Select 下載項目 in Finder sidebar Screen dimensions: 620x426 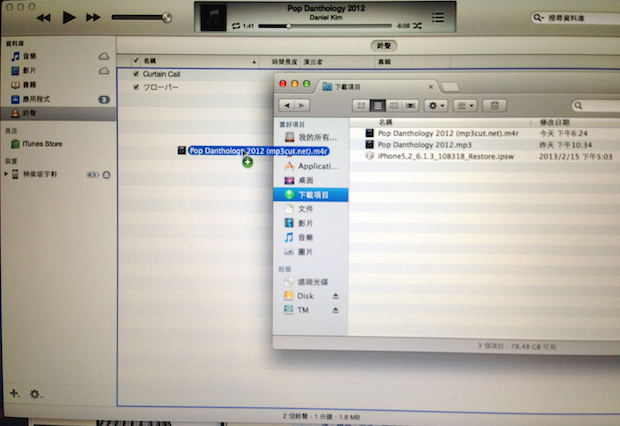(x=311, y=195)
